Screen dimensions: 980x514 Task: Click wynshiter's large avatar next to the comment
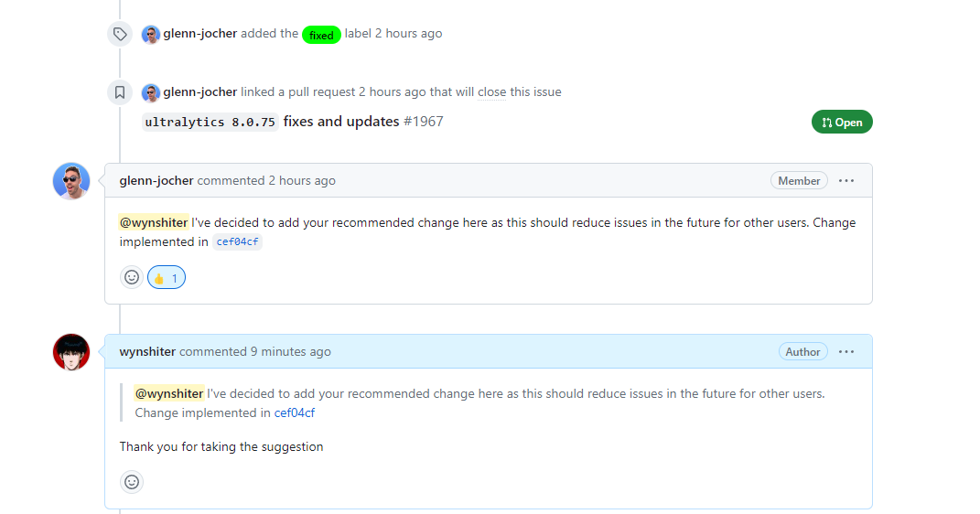(x=71, y=352)
